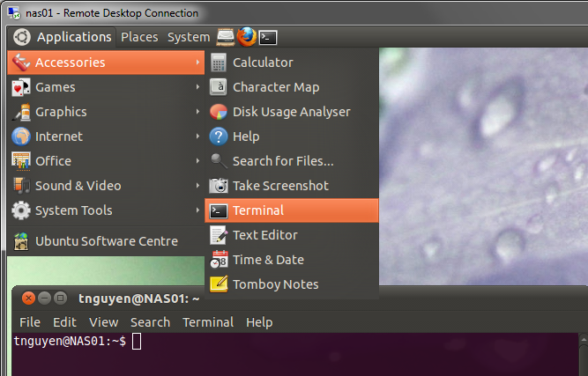Open the System menu in top panel
The image size is (588, 376).
tap(189, 37)
